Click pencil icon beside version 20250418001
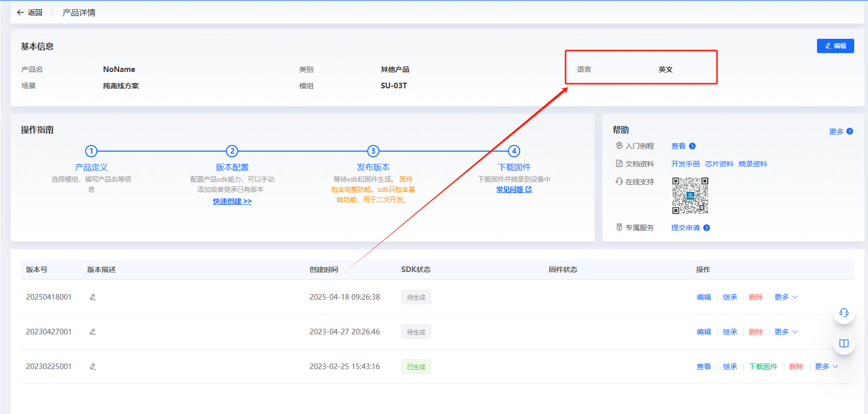Viewport: 868px width, 414px height. (x=93, y=297)
